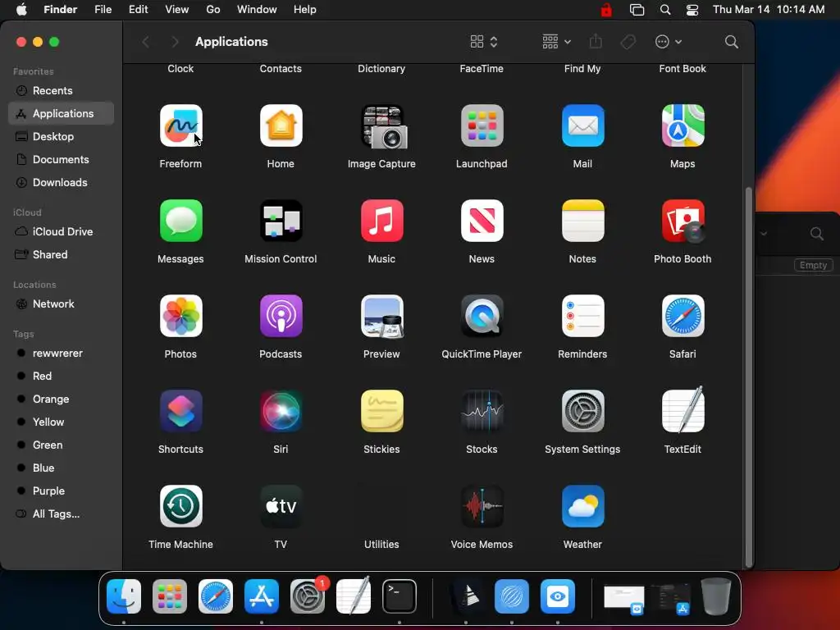840x630 pixels.
Task: Click search icon in the background window
Action: 816,234
